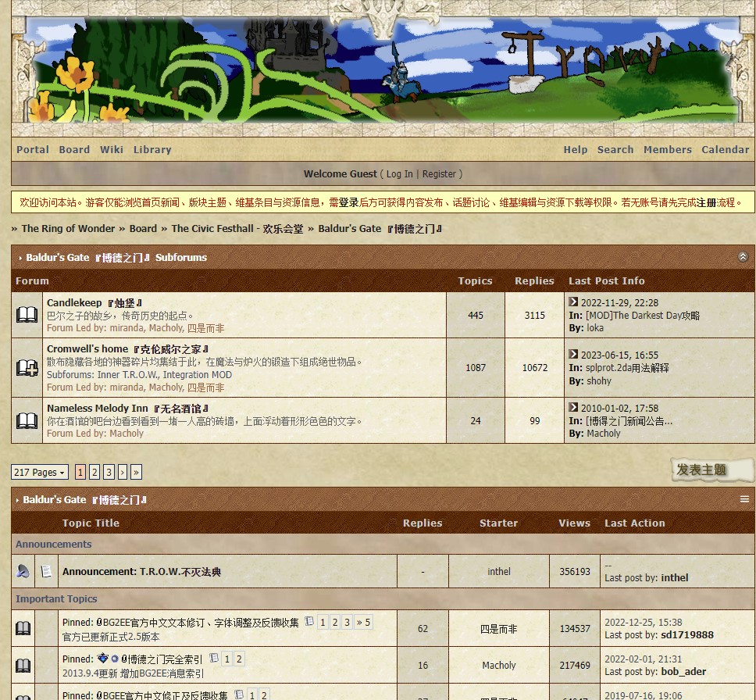Open the Search menu item
The width and height of the screenshot is (756, 700).
click(615, 149)
